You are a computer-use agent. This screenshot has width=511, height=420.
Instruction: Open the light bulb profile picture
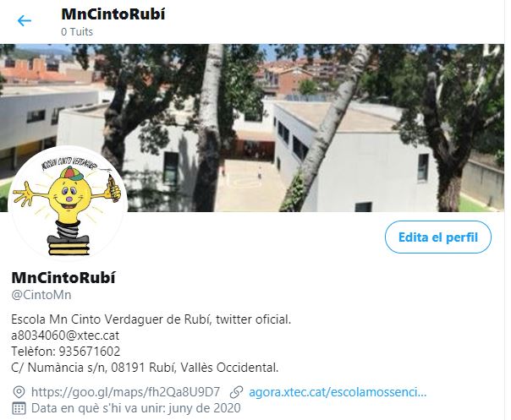[68, 204]
